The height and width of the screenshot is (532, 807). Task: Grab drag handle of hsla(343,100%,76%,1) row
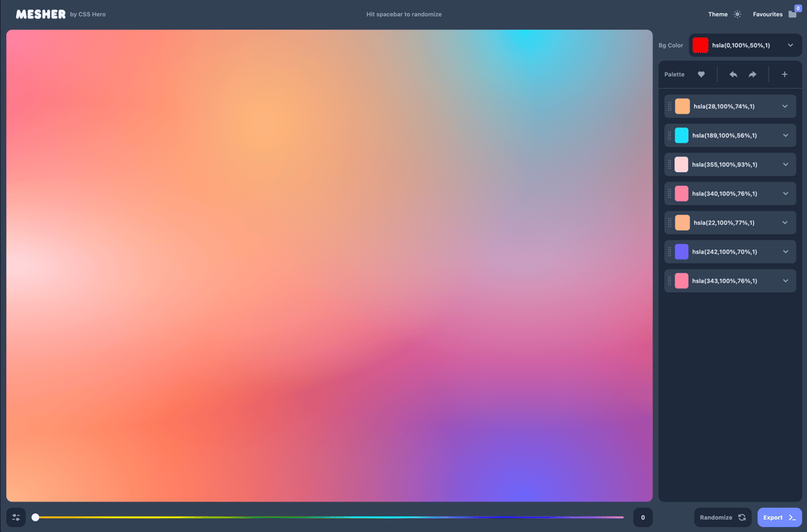670,281
